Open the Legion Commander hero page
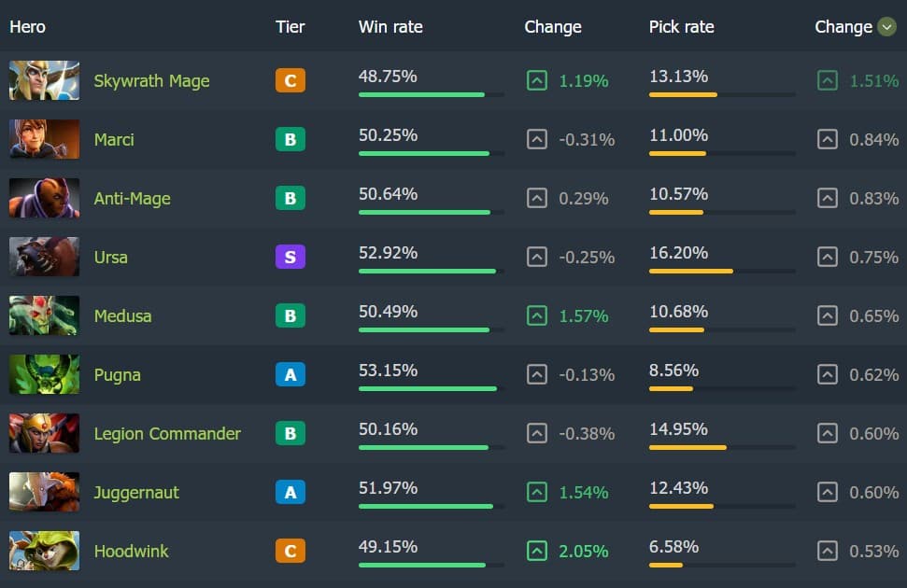This screenshot has width=907, height=588. click(168, 433)
